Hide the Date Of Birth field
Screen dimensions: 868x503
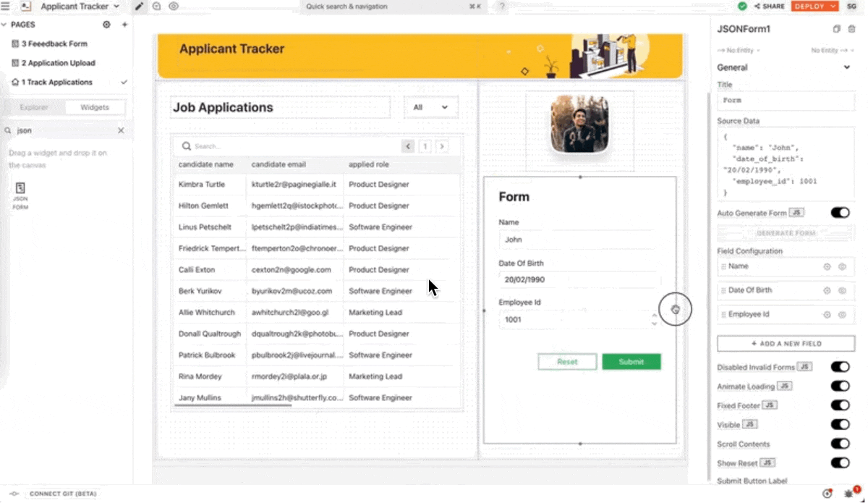point(842,290)
